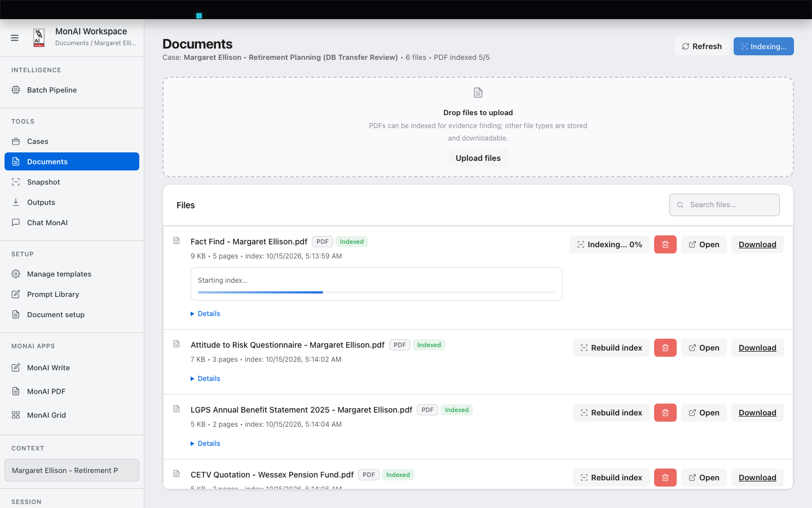The height and width of the screenshot is (508, 812).
Task: Click file icon beside Fact Find
Action: pos(176,241)
